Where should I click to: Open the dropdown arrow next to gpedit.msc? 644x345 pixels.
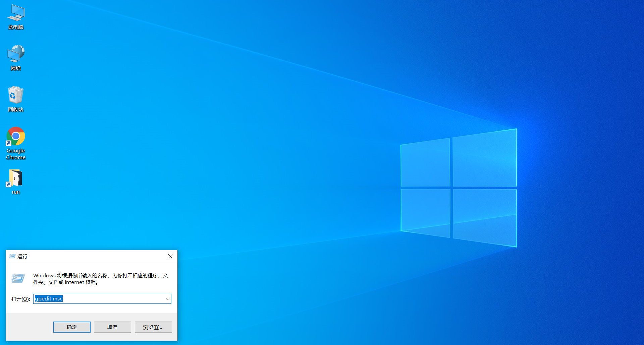pyautogui.click(x=167, y=298)
